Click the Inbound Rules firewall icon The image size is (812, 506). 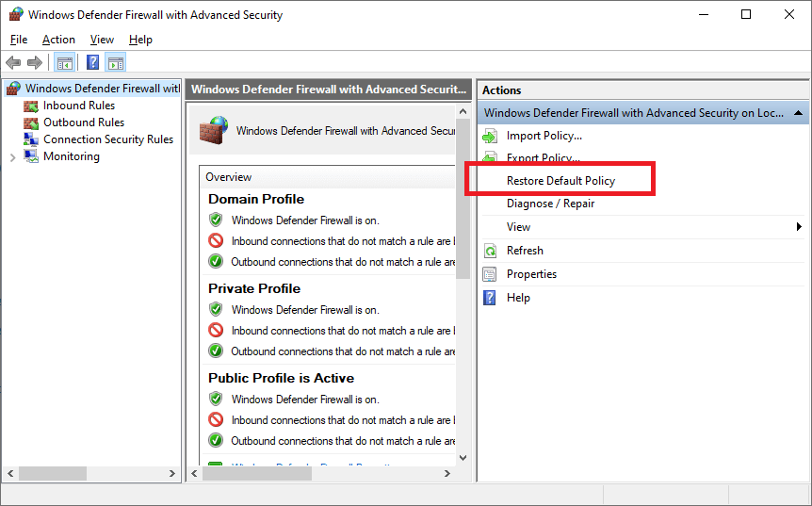coord(31,106)
